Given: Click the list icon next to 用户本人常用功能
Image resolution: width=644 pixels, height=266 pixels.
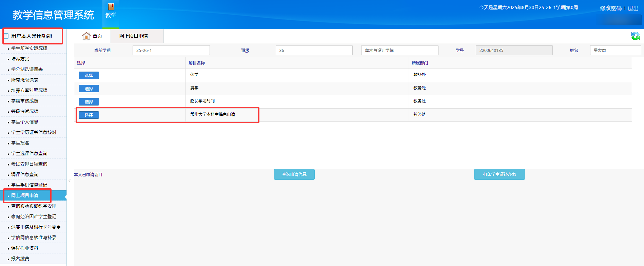Looking at the screenshot, I should tap(6, 36).
